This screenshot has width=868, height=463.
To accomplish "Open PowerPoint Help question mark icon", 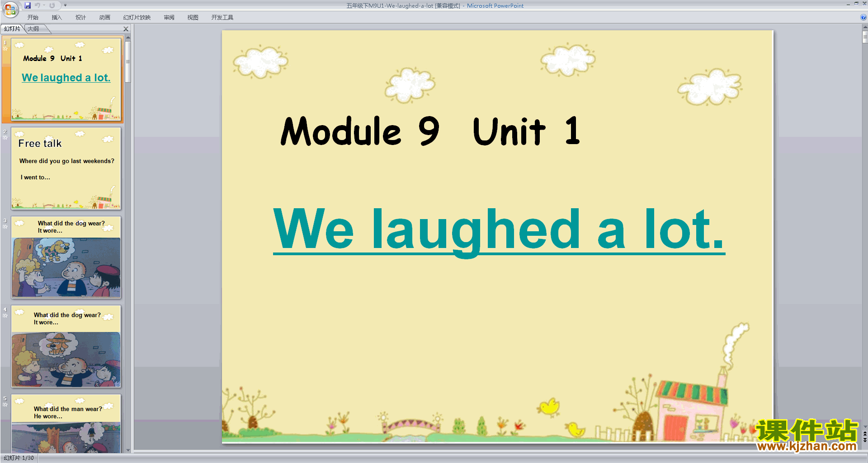I will pyautogui.click(x=863, y=18).
